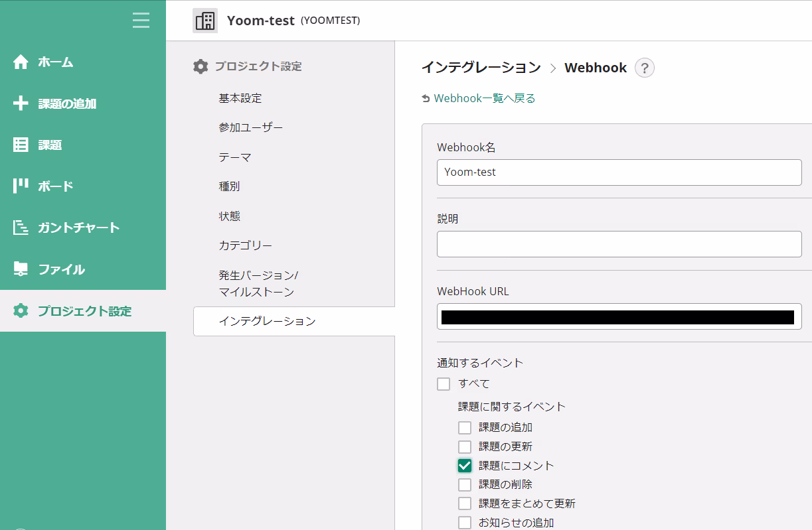This screenshot has height=530, width=812.
Task: Click the file folder icon beside ファイル
Action: point(21,269)
